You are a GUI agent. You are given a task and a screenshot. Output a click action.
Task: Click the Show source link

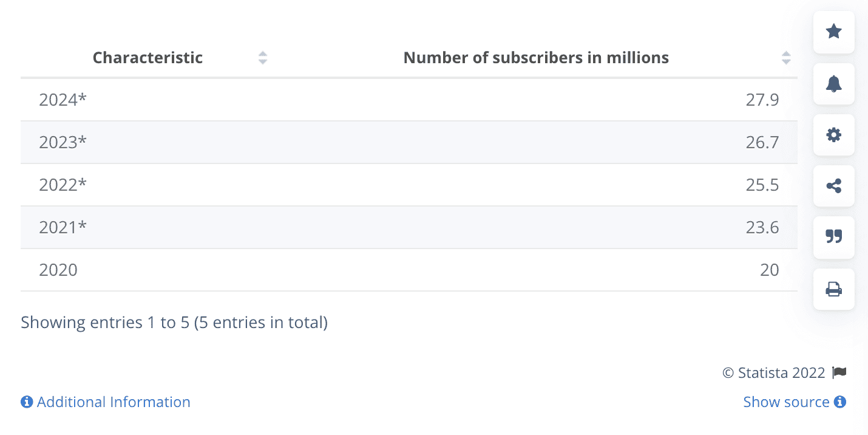pos(786,402)
